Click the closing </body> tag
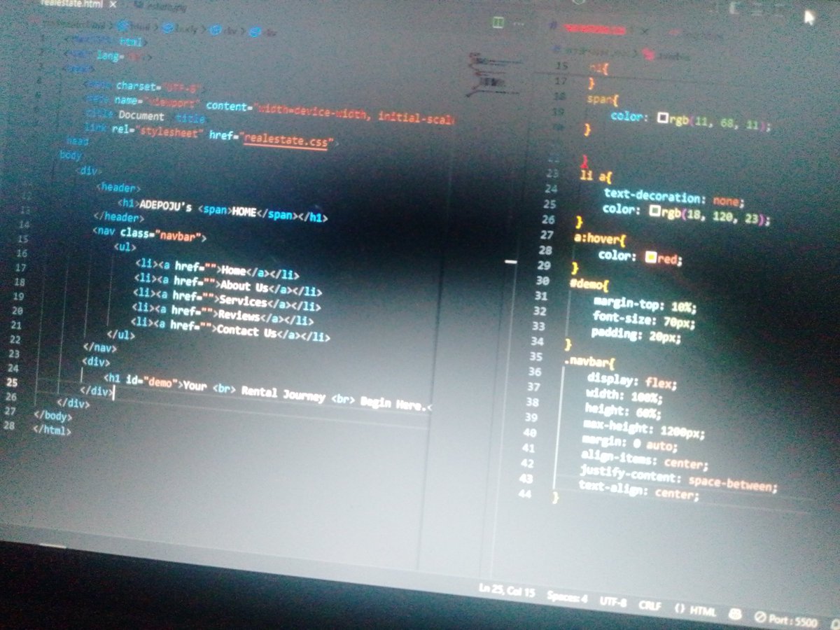Image resolution: width=840 pixels, height=630 pixels. click(53, 416)
